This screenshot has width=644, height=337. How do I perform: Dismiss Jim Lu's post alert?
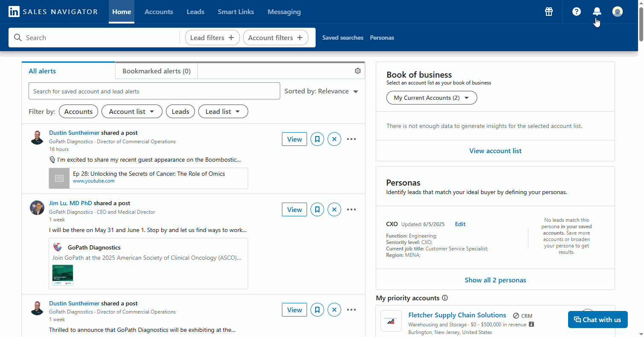[334, 209]
